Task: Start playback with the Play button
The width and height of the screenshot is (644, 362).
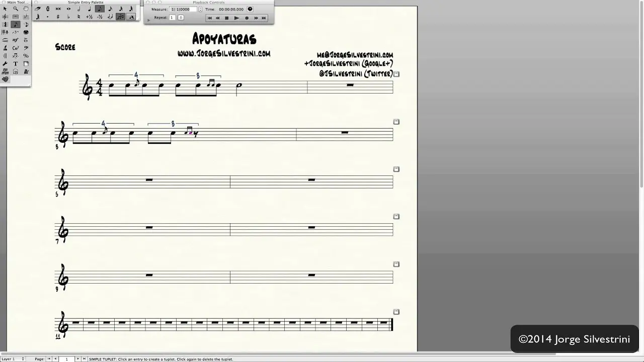Action: [x=236, y=18]
